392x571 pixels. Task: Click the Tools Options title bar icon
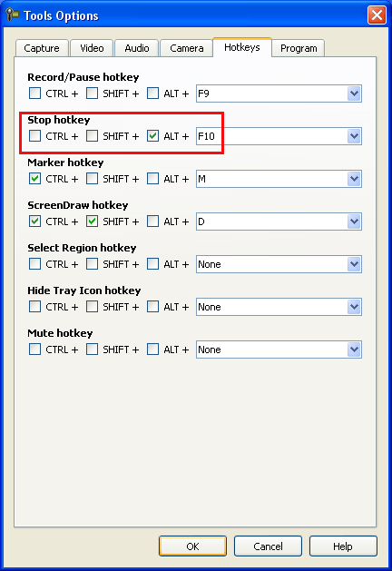pos(12,15)
